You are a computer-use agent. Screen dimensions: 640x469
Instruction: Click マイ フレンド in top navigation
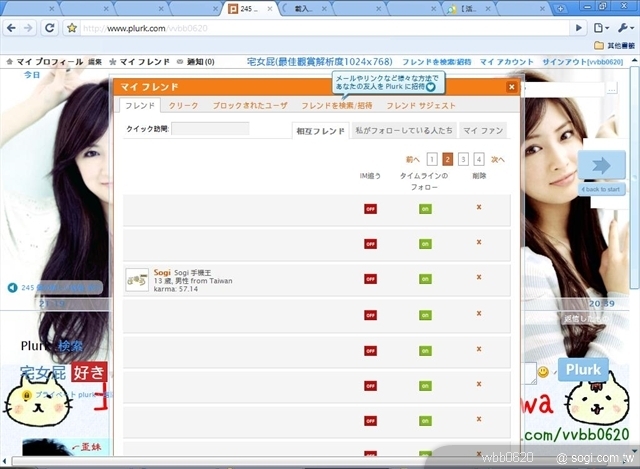(x=144, y=62)
